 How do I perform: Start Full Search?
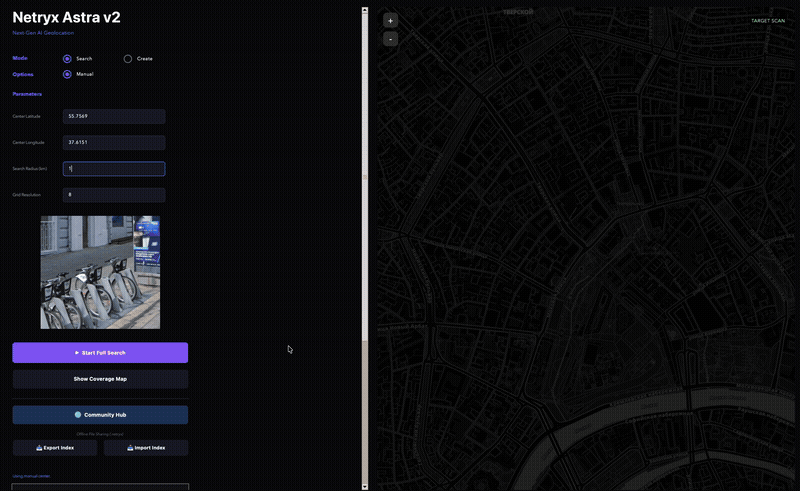(100, 353)
